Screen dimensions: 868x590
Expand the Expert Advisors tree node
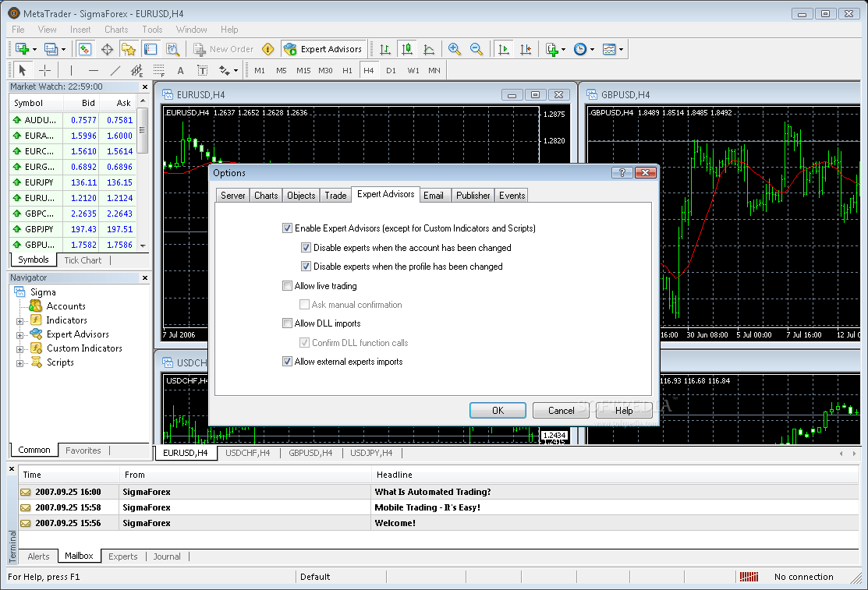pos(20,335)
